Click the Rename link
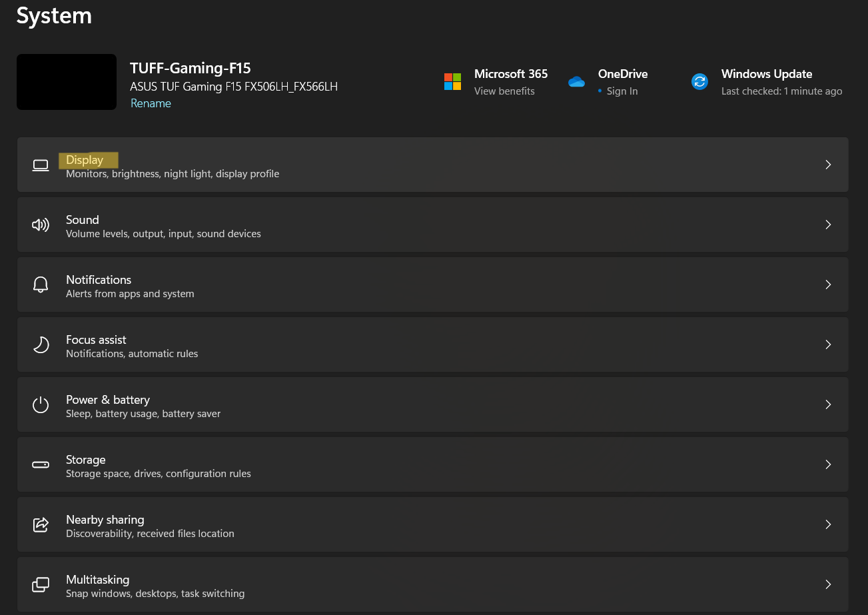The width and height of the screenshot is (868, 615). [x=151, y=103]
